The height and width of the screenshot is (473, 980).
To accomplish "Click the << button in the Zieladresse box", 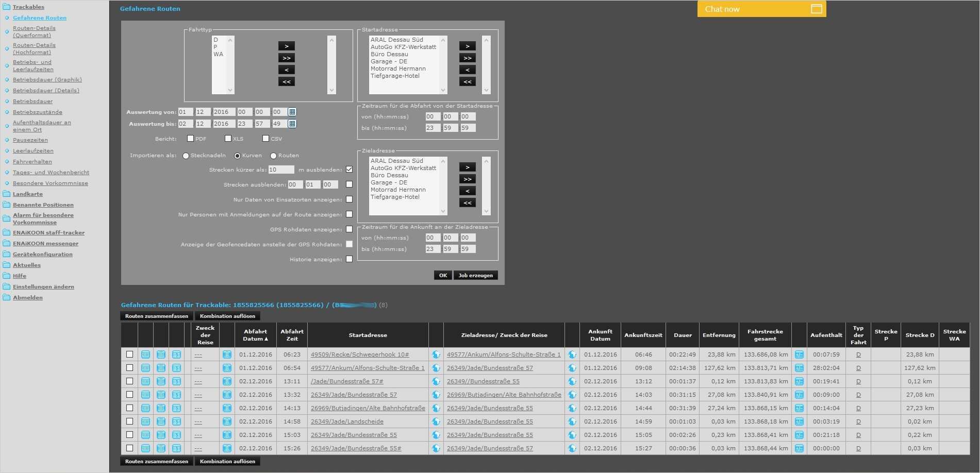I will [468, 202].
